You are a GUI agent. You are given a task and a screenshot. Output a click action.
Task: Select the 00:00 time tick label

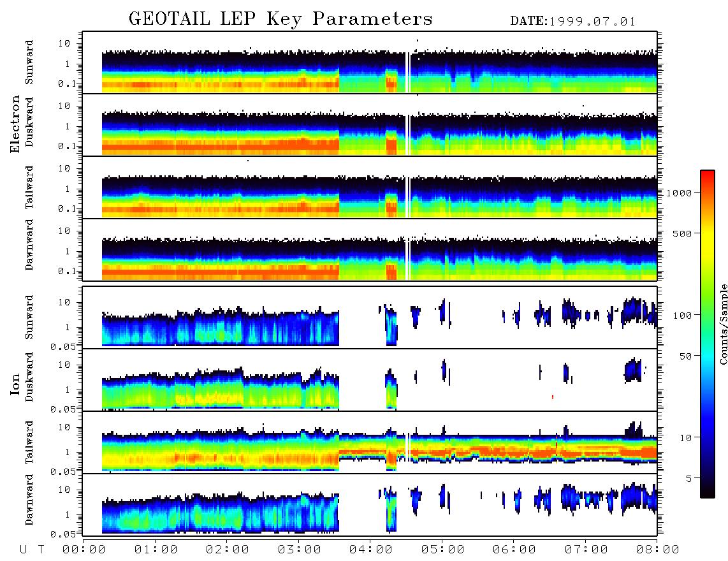pyautogui.click(x=84, y=550)
